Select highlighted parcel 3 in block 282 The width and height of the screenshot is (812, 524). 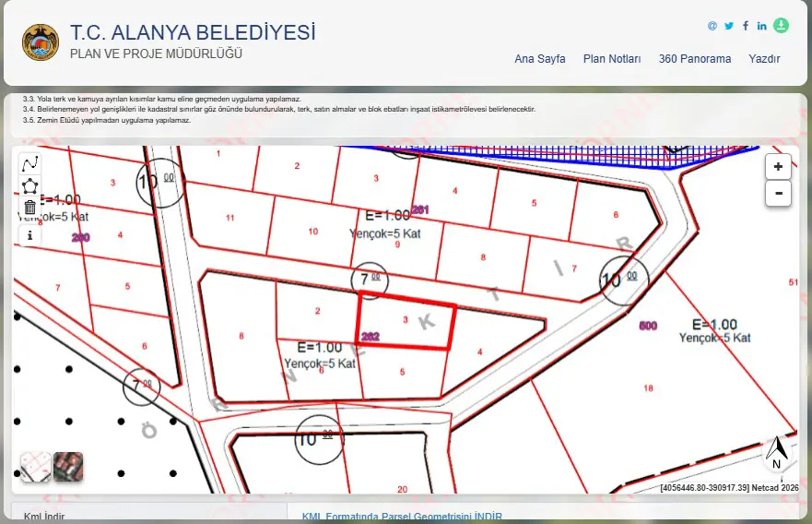click(x=406, y=320)
